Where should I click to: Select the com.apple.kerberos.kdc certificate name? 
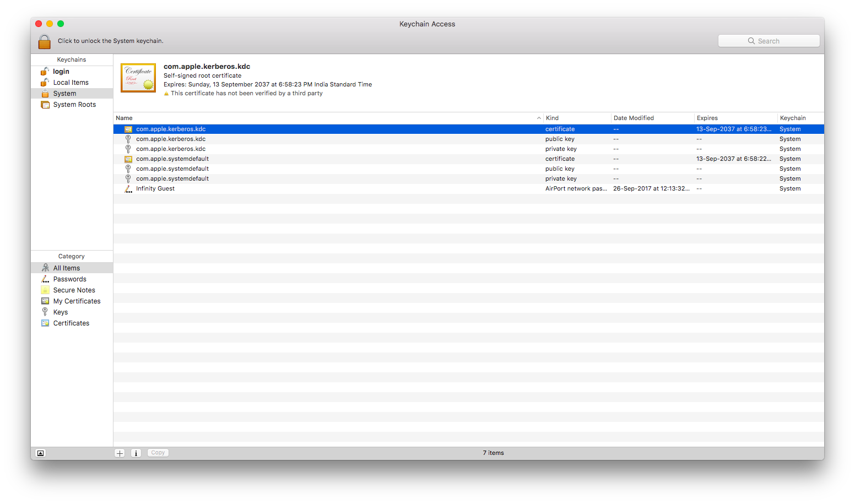[x=171, y=129]
